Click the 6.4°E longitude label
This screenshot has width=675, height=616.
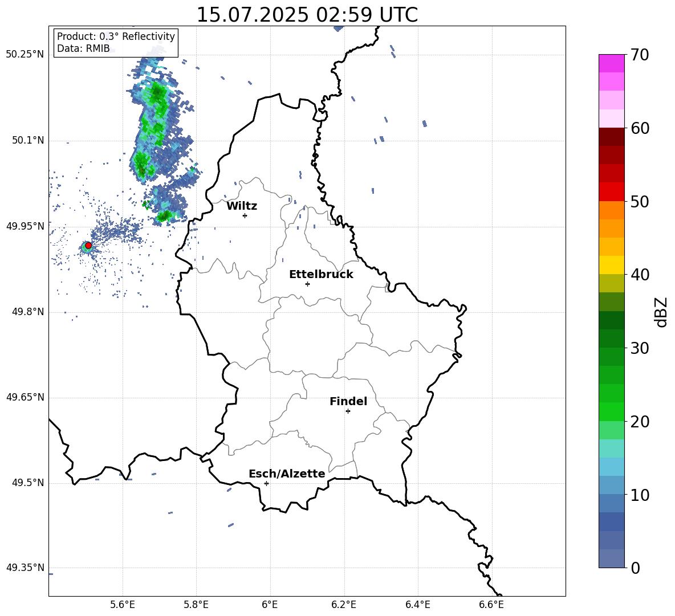tap(417, 605)
